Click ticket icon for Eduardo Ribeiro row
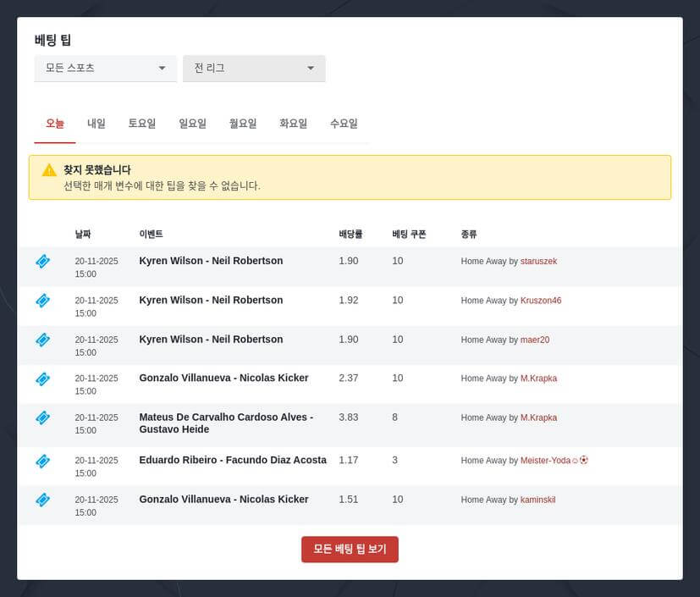This screenshot has width=700, height=597. click(42, 462)
